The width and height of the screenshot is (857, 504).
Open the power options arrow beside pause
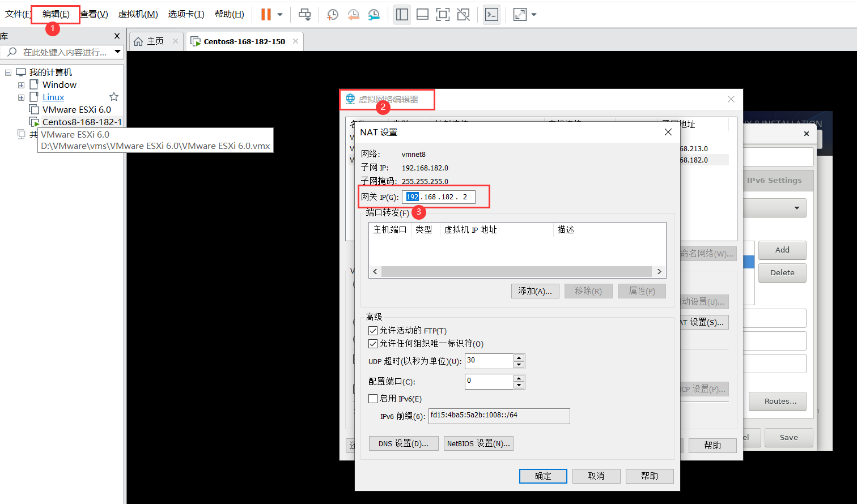[280, 15]
